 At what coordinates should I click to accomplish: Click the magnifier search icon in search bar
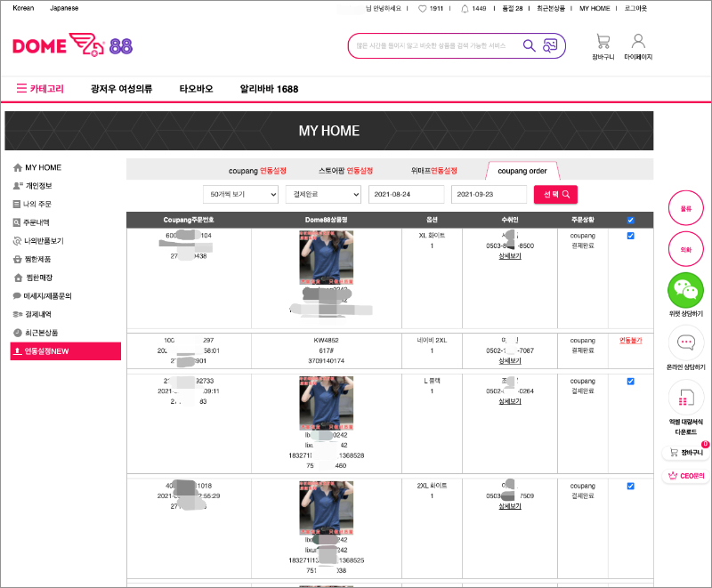pos(529,45)
